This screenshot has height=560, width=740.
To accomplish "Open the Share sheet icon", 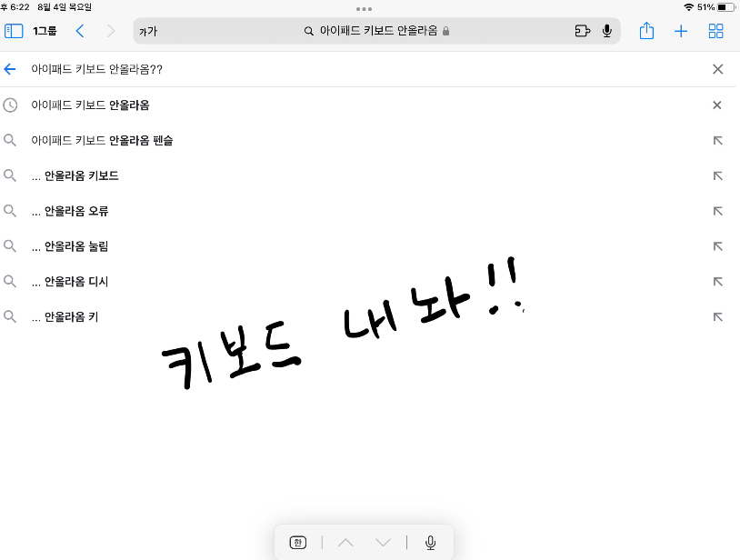I will tap(646, 31).
